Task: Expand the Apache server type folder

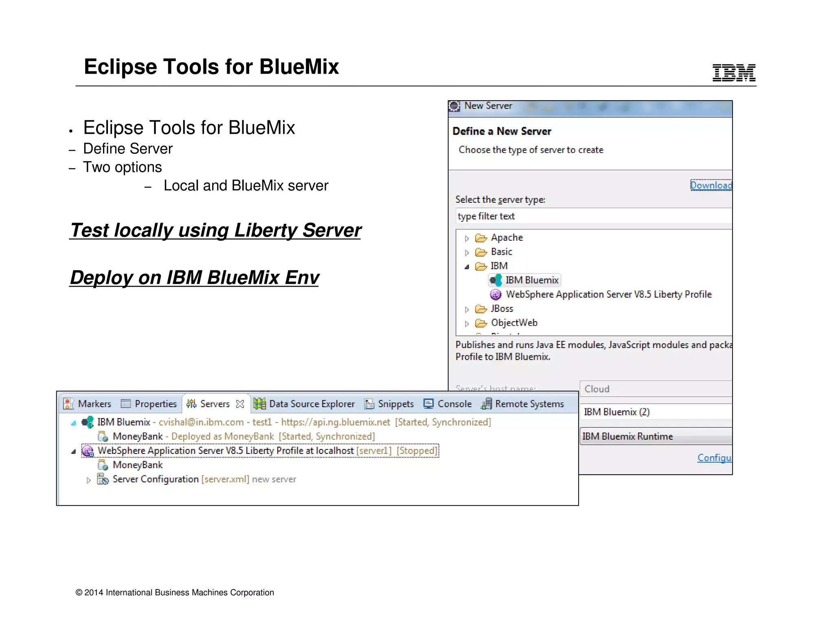Action: [467, 239]
